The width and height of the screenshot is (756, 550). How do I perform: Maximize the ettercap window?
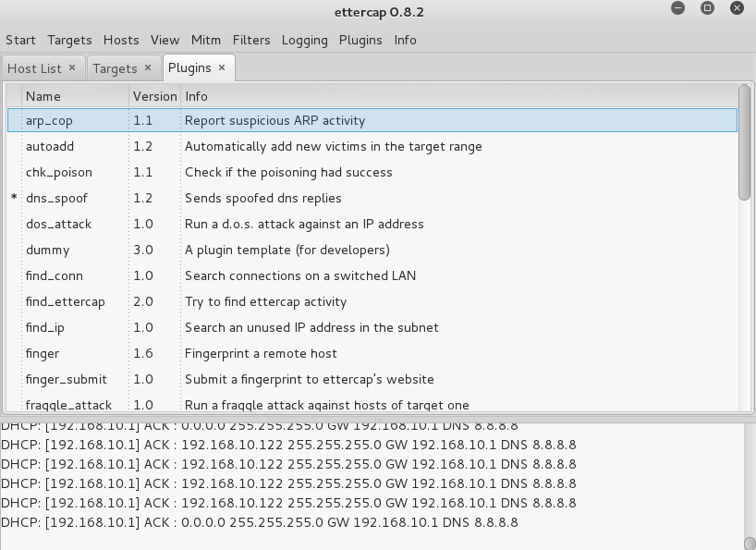click(707, 7)
